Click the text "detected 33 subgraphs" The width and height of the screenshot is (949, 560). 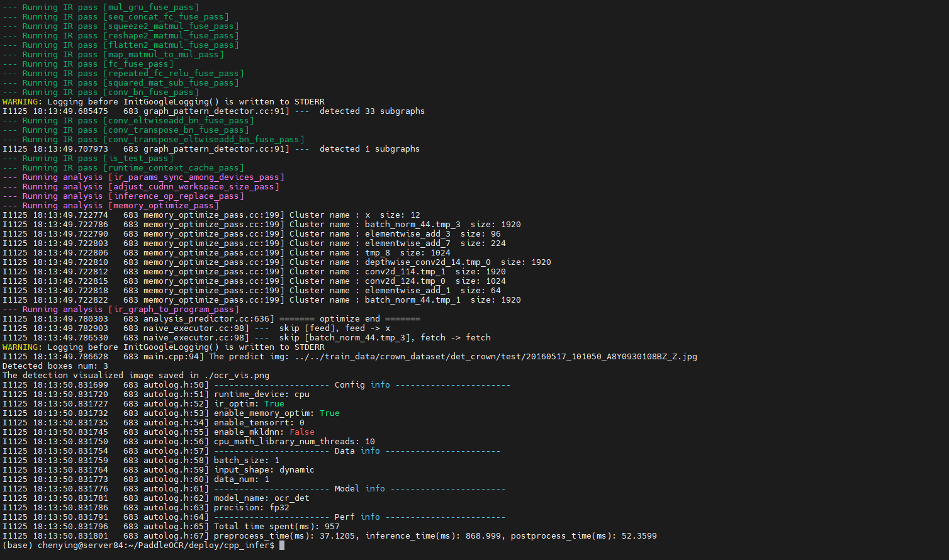tap(372, 111)
